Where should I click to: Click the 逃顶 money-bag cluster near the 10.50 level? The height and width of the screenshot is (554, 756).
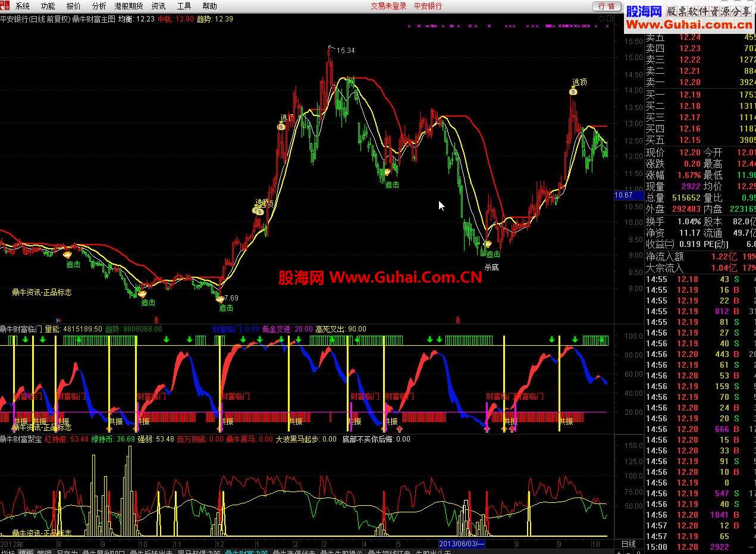pos(258,210)
